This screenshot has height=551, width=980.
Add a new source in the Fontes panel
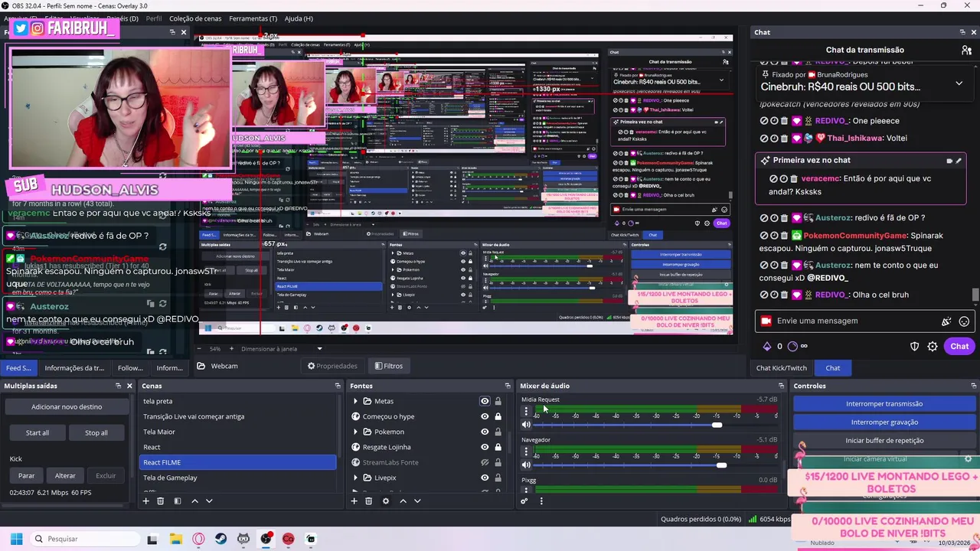point(354,501)
